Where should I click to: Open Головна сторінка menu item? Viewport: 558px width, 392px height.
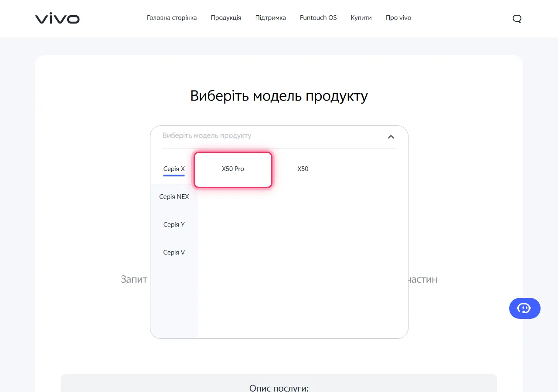(172, 18)
